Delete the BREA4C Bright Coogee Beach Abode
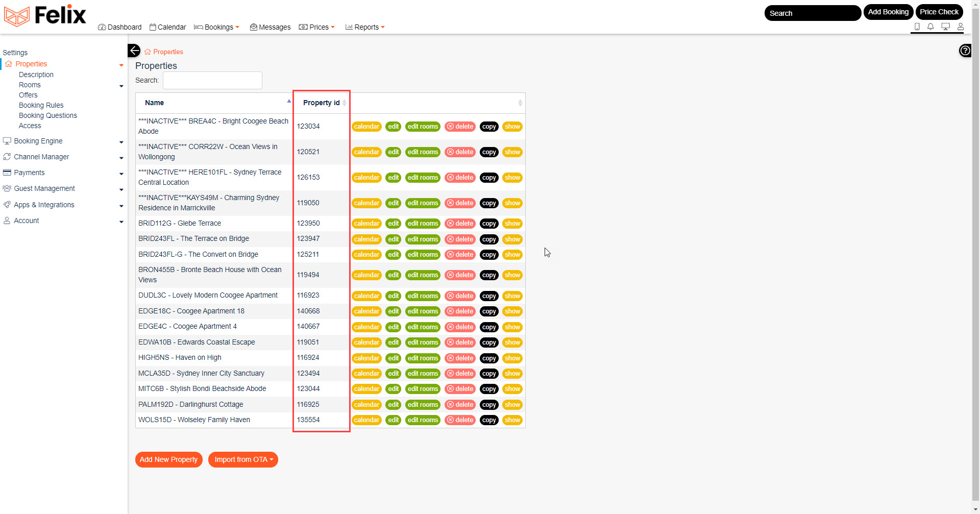This screenshot has width=980, height=514. [x=460, y=127]
